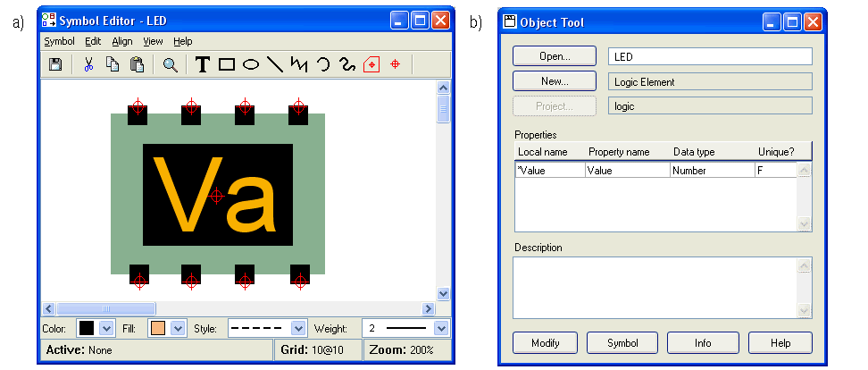
Task: Expand the Fill color dropdown arrow
Action: point(177,329)
